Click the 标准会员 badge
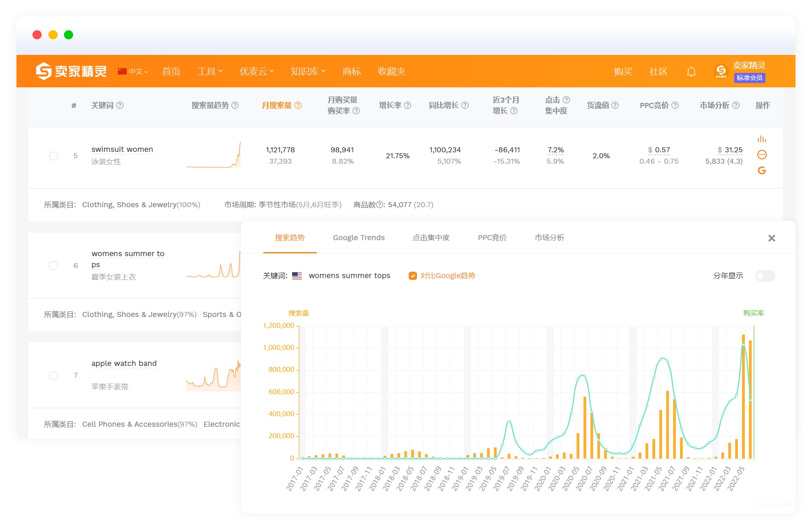Viewport: 812px width, 526px height. [750, 78]
